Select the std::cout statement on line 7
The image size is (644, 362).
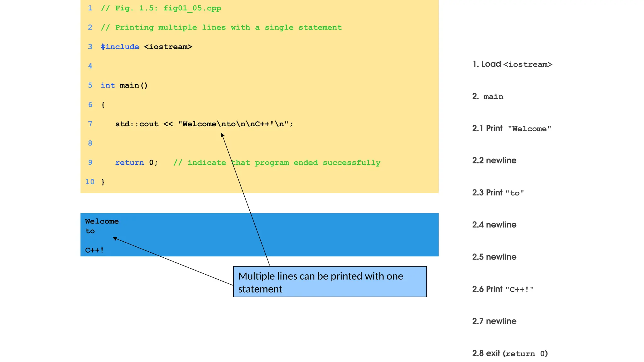point(204,124)
